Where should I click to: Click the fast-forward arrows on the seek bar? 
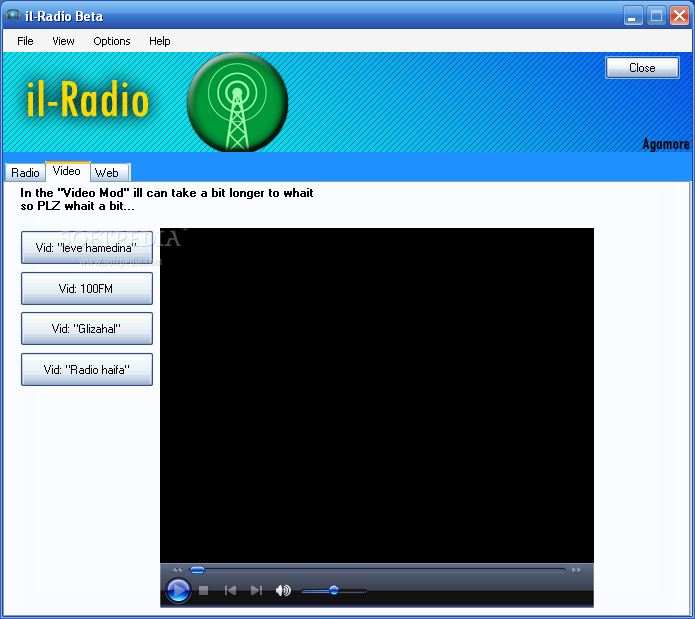[x=576, y=570]
